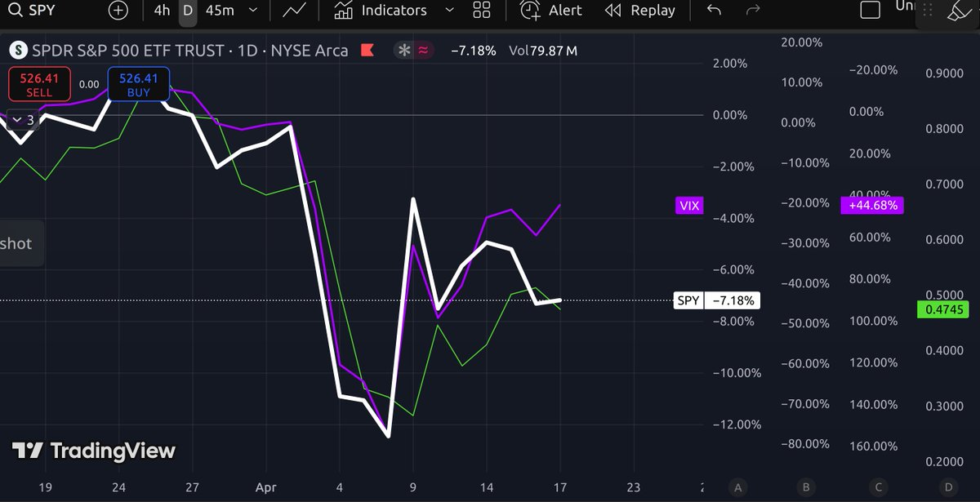Viewport: 980px width, 502px height.
Task: Undo the last chart action
Action: [714, 11]
